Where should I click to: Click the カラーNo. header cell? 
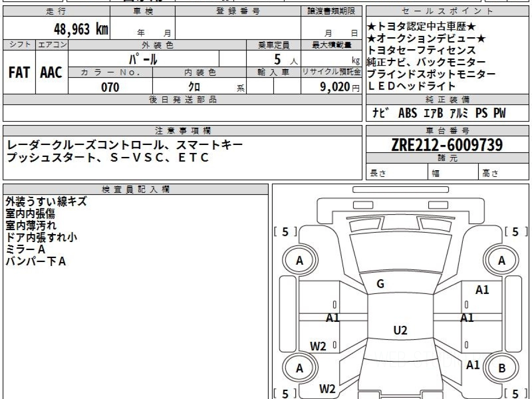click(x=110, y=72)
